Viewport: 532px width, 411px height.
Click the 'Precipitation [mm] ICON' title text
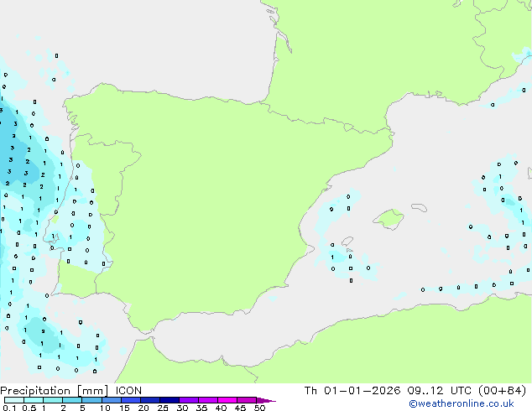(71, 391)
